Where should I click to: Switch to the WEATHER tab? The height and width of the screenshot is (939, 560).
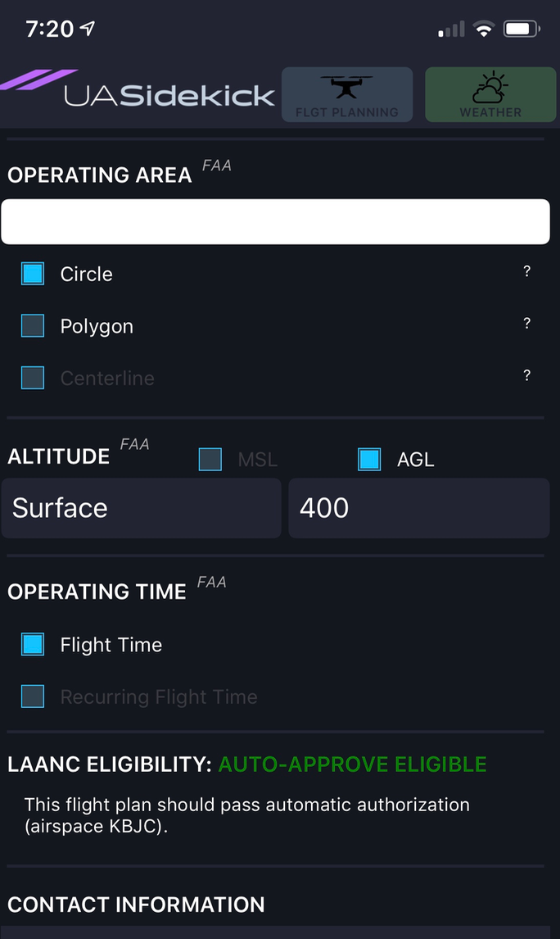coord(490,94)
